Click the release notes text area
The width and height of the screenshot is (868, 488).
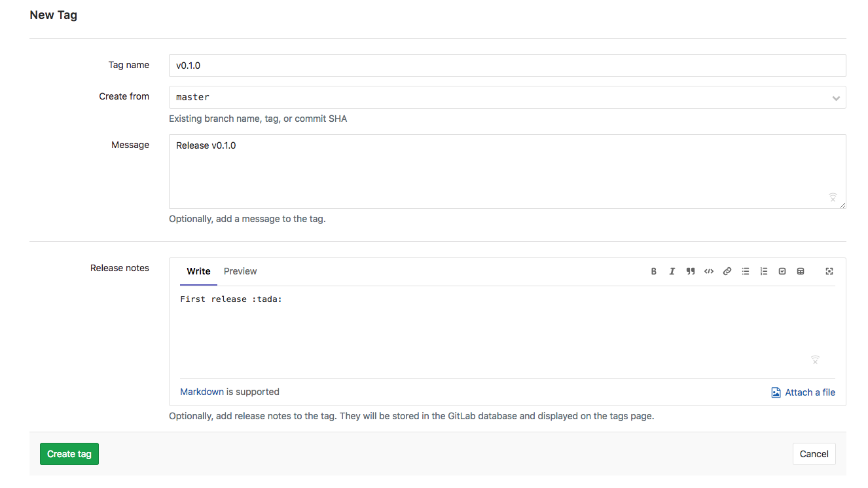pyautogui.click(x=507, y=328)
